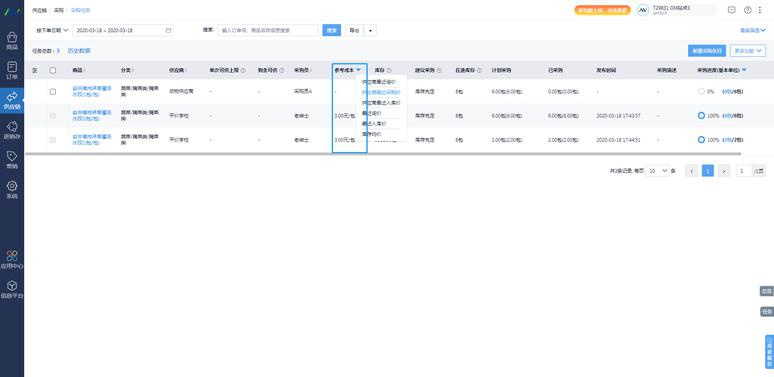Image resolution: width=774 pixels, height=377 pixels.
Task: Select 库存均价 in cost menu
Action: click(372, 134)
